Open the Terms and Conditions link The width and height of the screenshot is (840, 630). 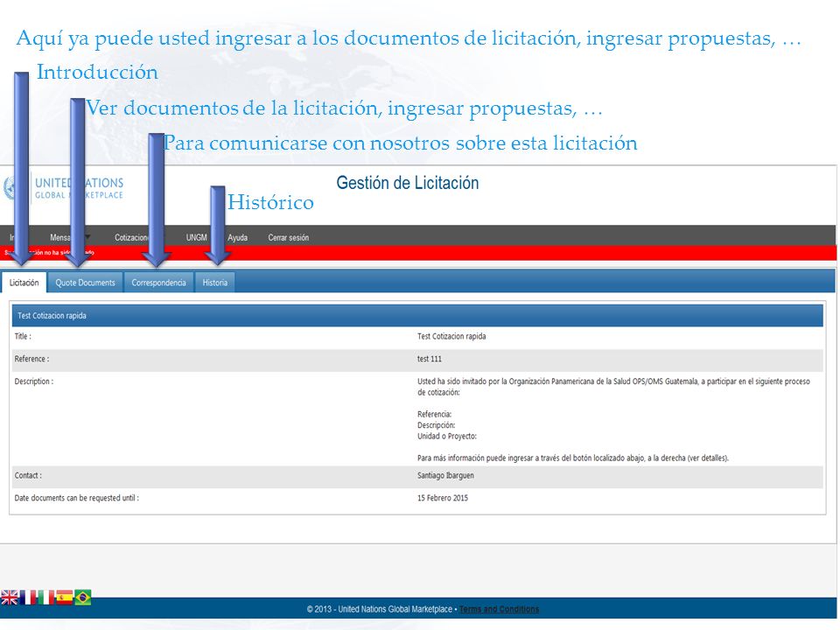coord(499,609)
